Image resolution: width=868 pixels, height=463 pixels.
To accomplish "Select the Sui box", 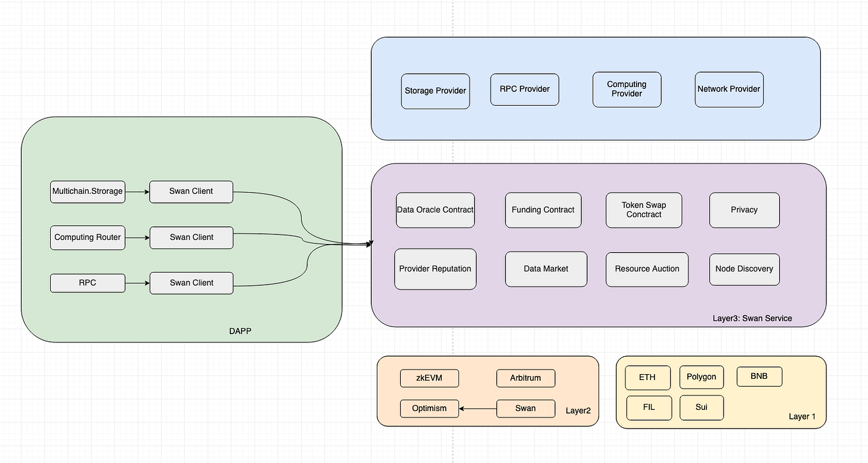I will coord(702,408).
